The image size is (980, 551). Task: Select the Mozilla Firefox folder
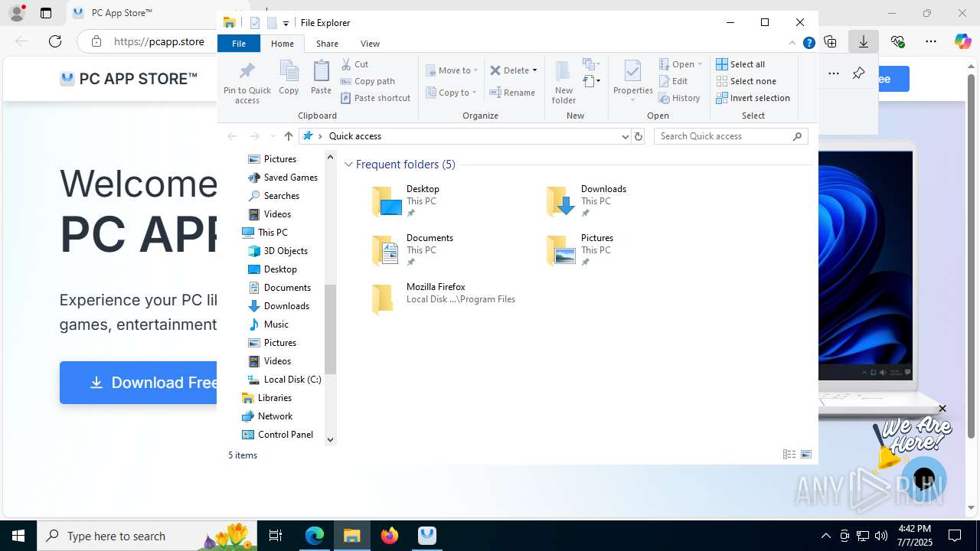[x=443, y=298]
